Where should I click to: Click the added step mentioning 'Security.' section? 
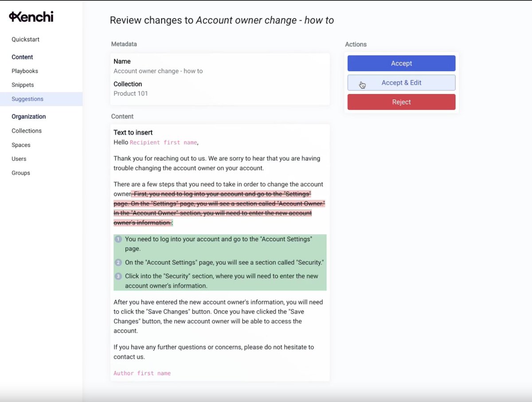click(x=224, y=262)
